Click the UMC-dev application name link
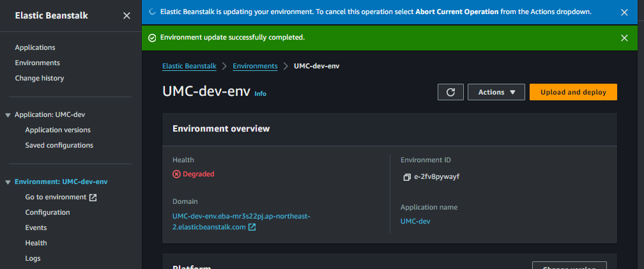This screenshot has width=644, height=269. click(415, 221)
